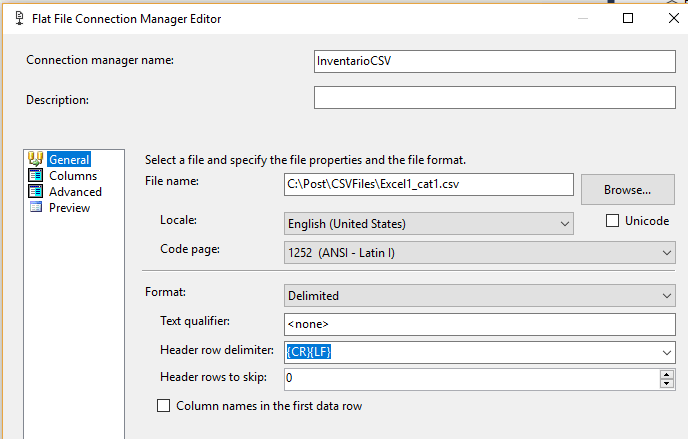This screenshot has height=439, width=688.
Task: Select the General page label
Action: [x=69, y=160]
